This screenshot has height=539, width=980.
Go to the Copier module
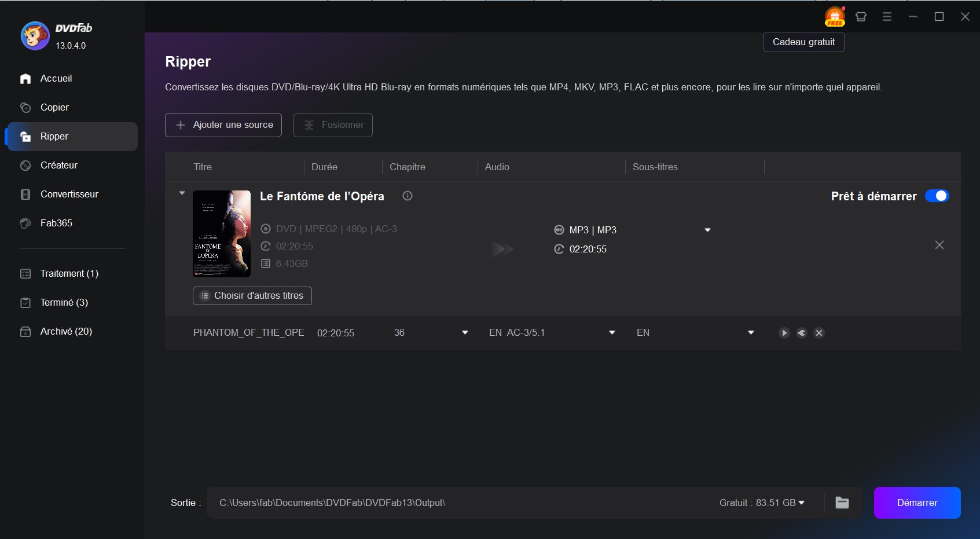click(54, 107)
